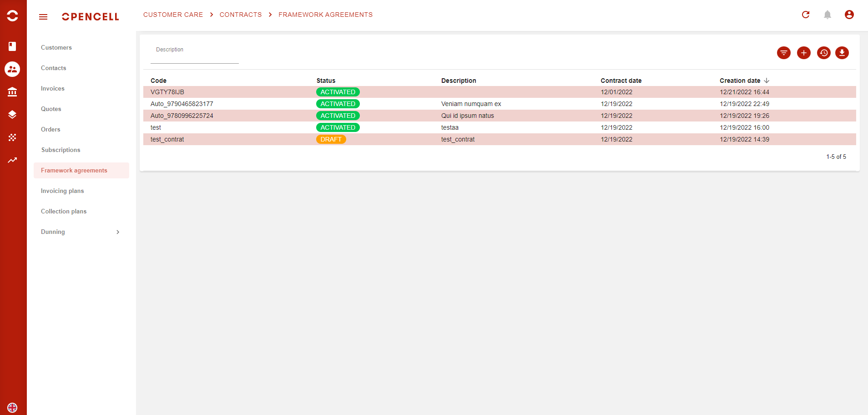868x415 pixels.
Task: Open the notifications bell
Action: (827, 15)
